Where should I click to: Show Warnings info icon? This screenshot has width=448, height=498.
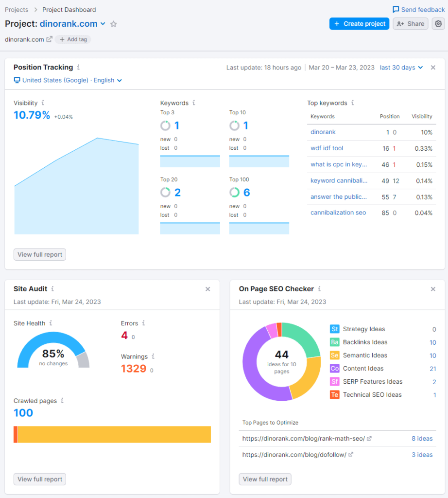tap(153, 356)
